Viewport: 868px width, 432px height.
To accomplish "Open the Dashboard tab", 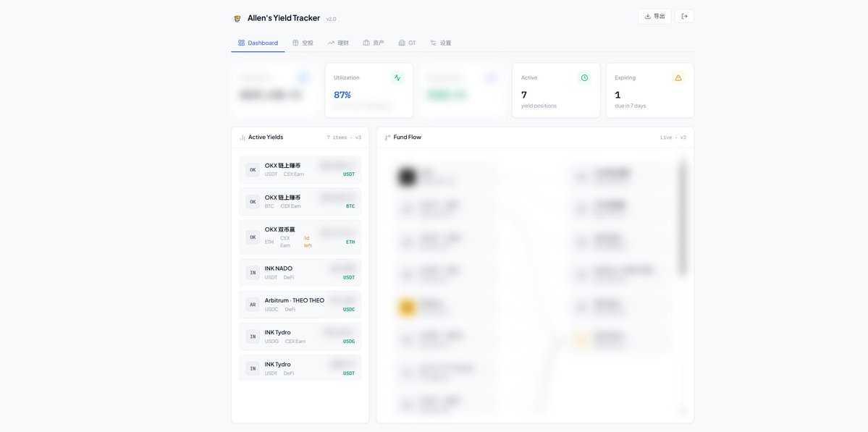I will [x=258, y=43].
